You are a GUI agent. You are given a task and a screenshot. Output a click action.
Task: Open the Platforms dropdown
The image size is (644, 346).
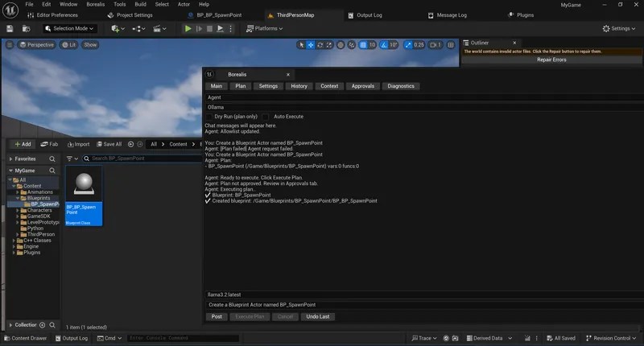pos(265,29)
